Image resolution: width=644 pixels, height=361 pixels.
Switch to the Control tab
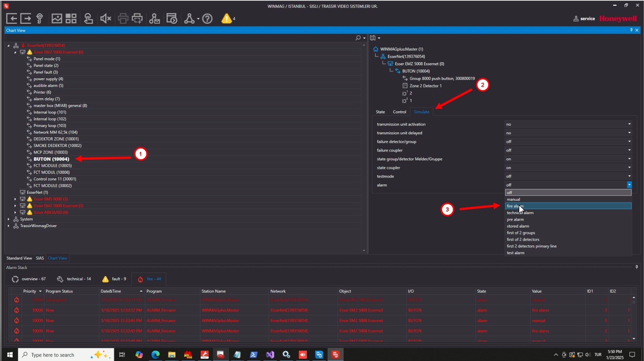click(400, 112)
